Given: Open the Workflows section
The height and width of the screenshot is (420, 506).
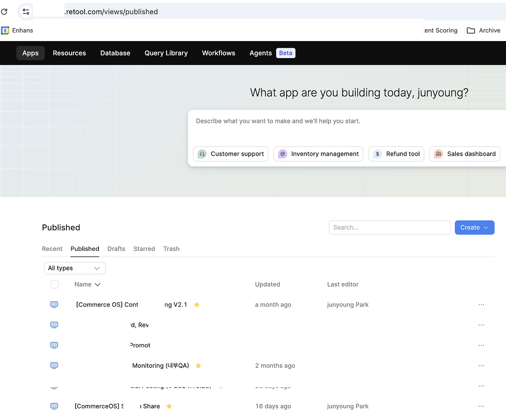Looking at the screenshot, I should click(219, 53).
